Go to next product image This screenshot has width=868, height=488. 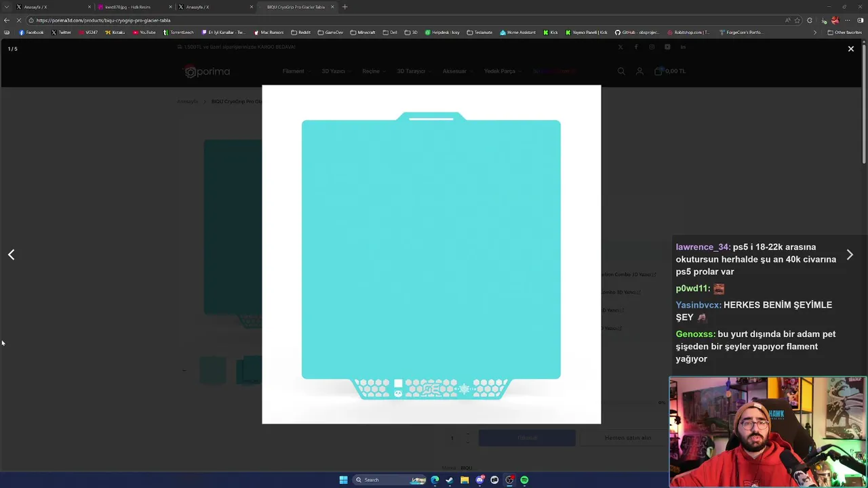tap(850, 255)
